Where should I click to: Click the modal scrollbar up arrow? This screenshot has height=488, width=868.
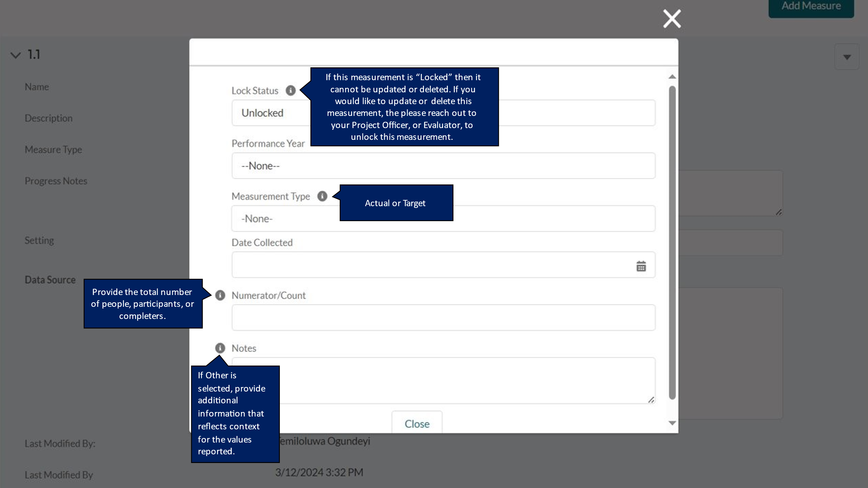point(672,77)
